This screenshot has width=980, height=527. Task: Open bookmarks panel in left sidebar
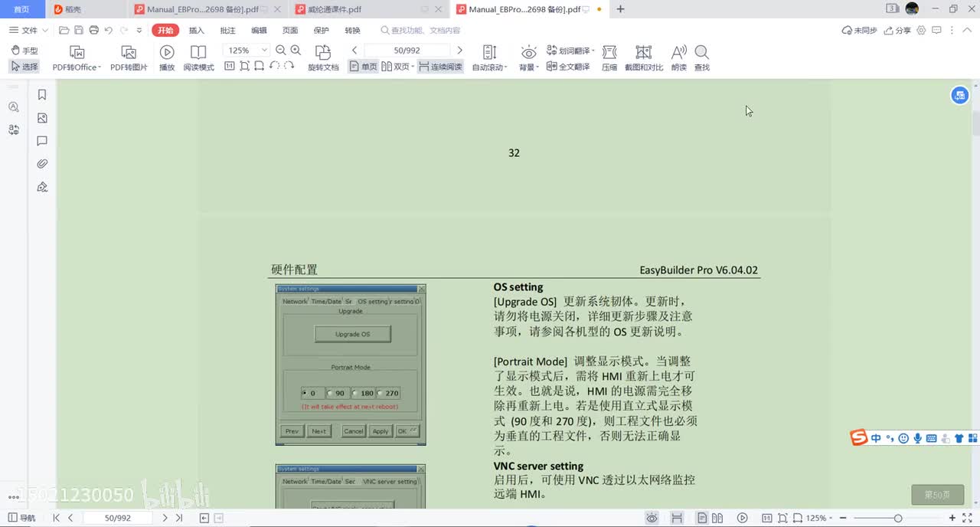coord(42,95)
